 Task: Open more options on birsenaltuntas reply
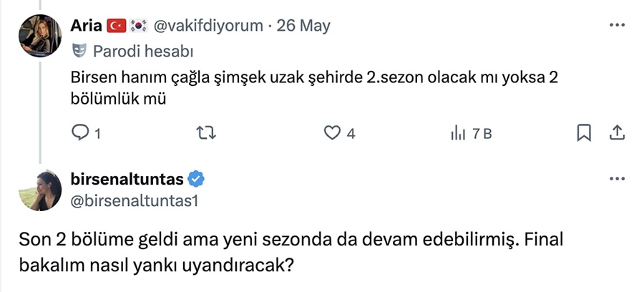coord(617,178)
